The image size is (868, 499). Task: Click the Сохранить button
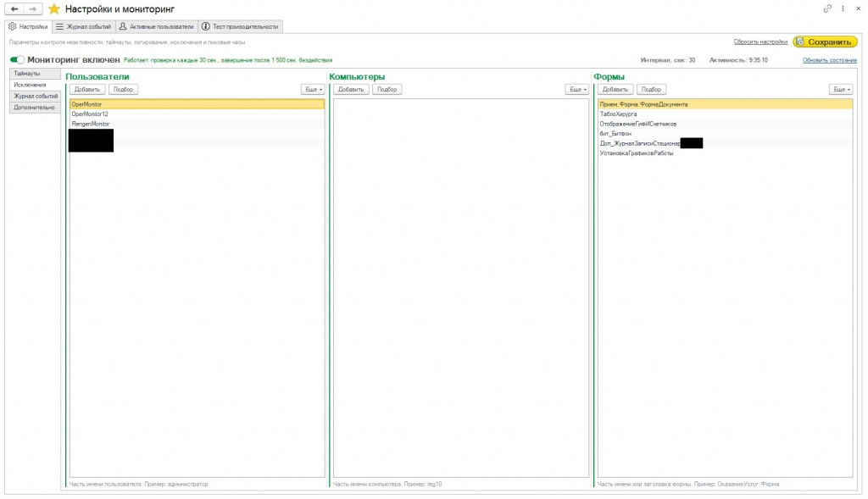pos(825,42)
